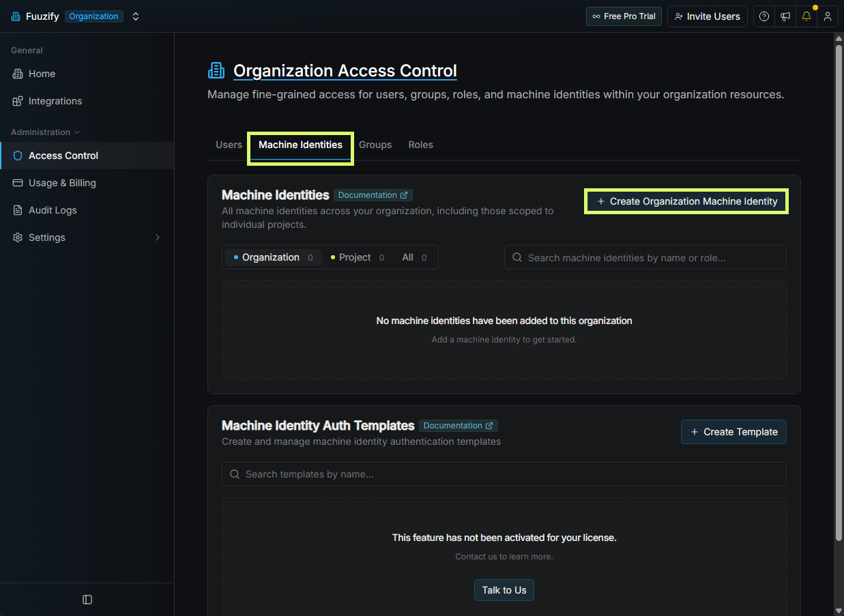This screenshot has width=844, height=616.
Task: Click the page vertical scrollbar
Action: coord(839,293)
